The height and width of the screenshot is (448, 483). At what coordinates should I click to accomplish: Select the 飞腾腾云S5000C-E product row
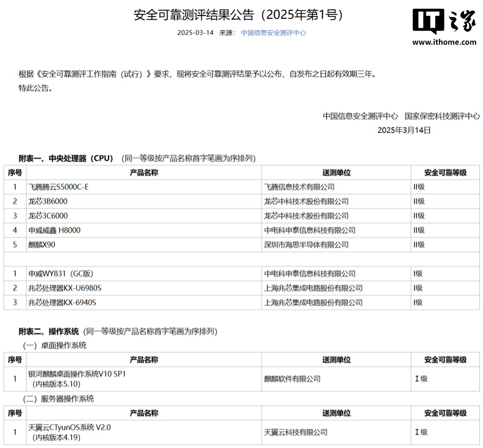pos(59,187)
